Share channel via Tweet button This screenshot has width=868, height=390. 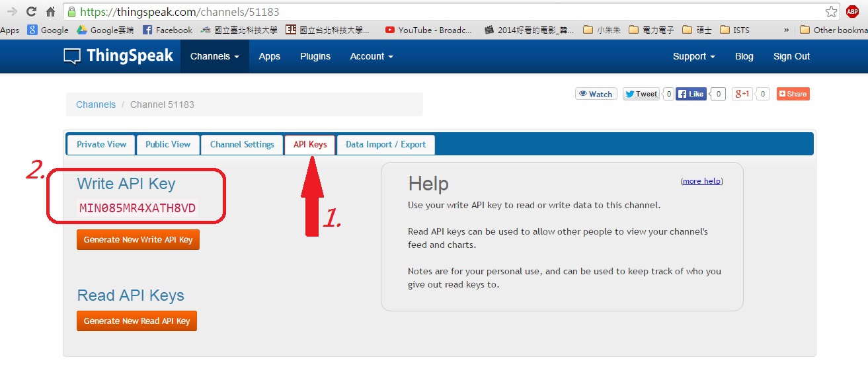(641, 94)
